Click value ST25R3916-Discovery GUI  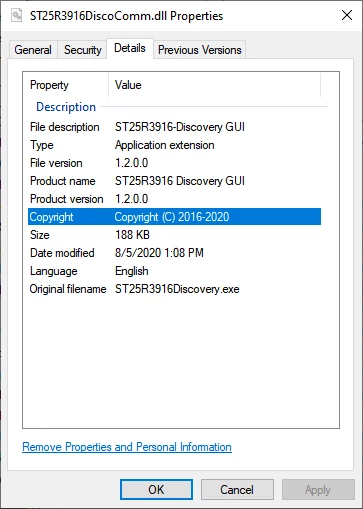click(x=180, y=127)
